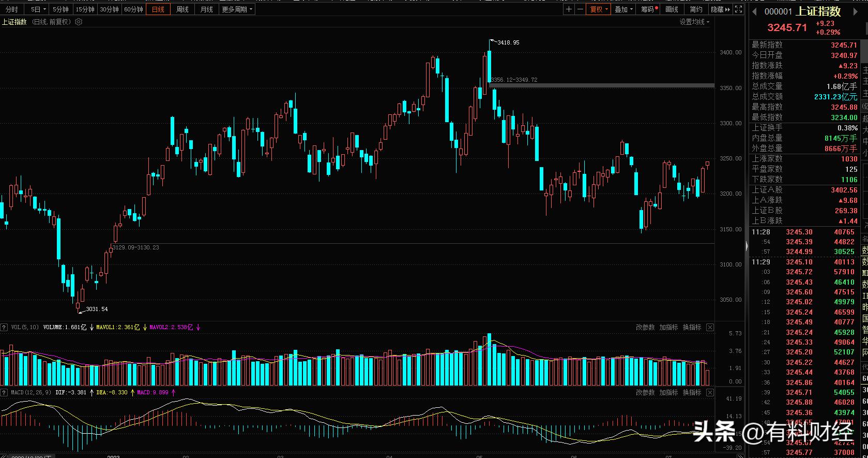Click 上涨家数 value 1030
868x458 pixels.
point(849,159)
